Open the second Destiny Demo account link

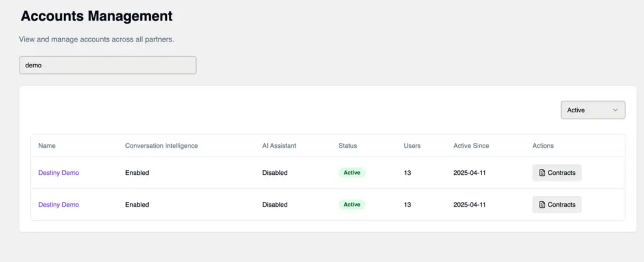59,205
